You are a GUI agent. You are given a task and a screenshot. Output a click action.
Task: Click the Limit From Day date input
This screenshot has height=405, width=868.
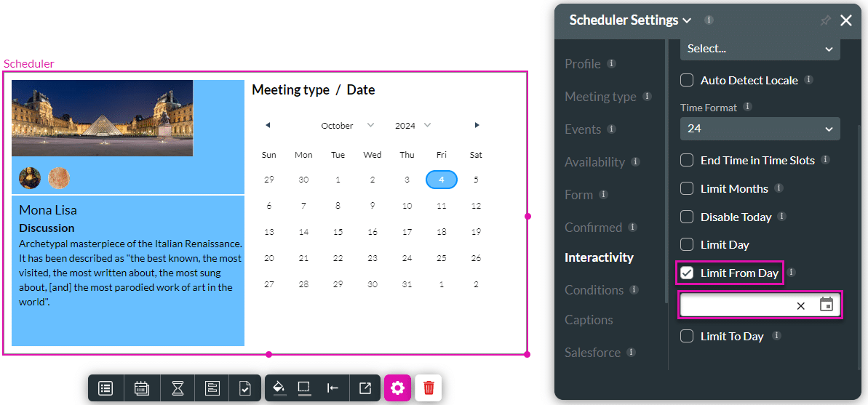pos(735,305)
